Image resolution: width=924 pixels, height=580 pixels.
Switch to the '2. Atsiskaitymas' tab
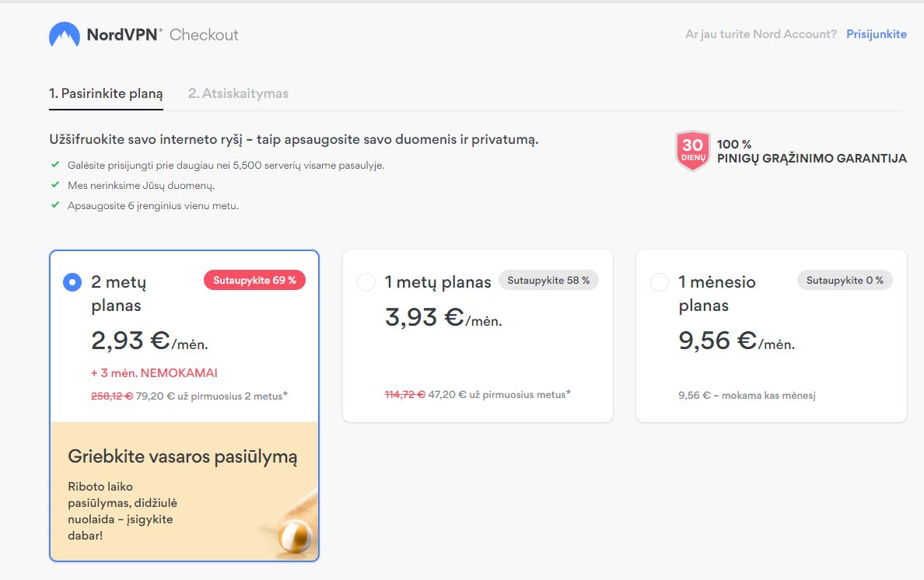click(238, 93)
